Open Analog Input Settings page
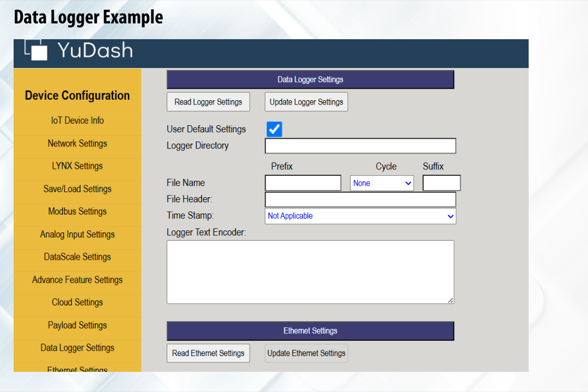Viewport: 588px width, 392px height. [77, 235]
